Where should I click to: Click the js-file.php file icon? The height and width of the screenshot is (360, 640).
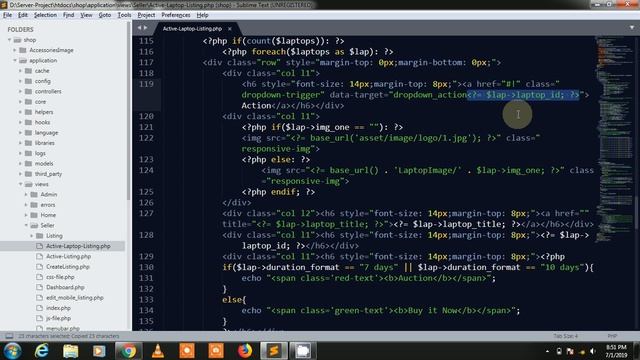click(x=39, y=318)
